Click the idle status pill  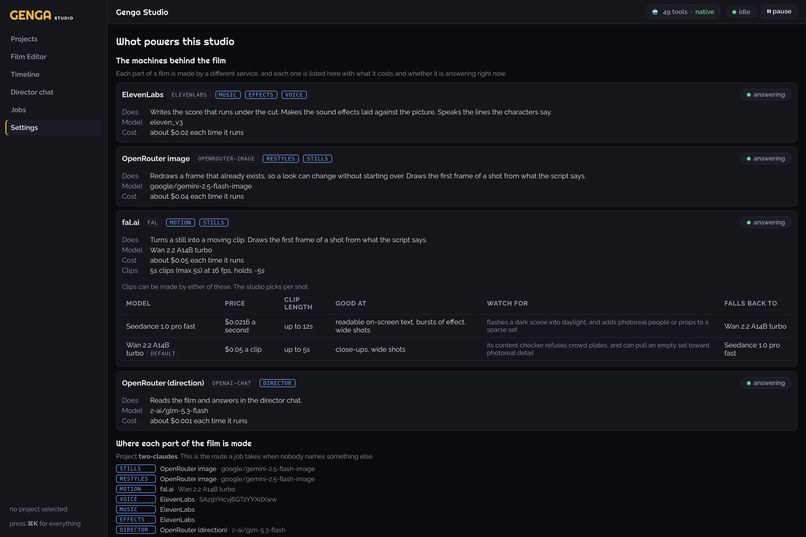point(741,12)
